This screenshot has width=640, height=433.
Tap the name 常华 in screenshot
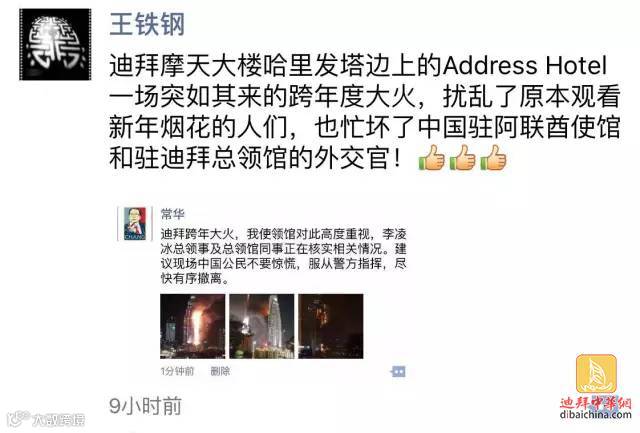point(173,213)
